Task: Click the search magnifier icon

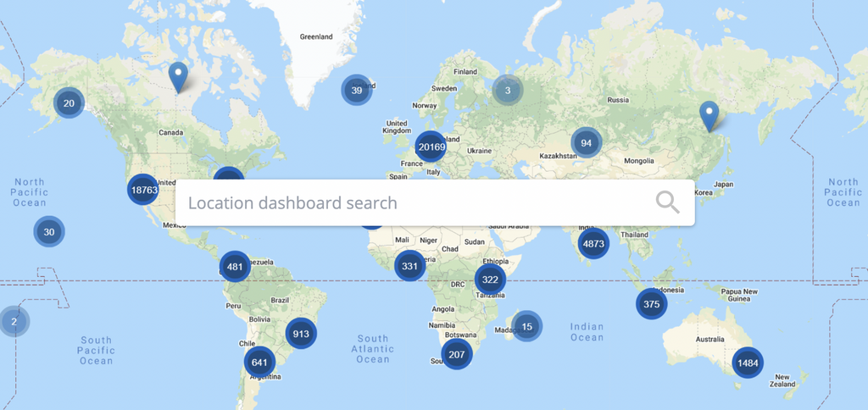Action: click(668, 202)
